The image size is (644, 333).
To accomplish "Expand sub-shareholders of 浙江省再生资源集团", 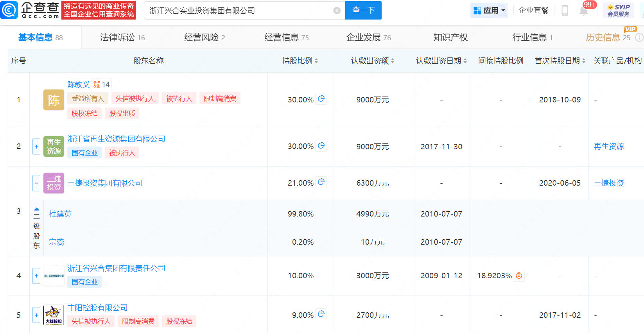I will point(36,147).
